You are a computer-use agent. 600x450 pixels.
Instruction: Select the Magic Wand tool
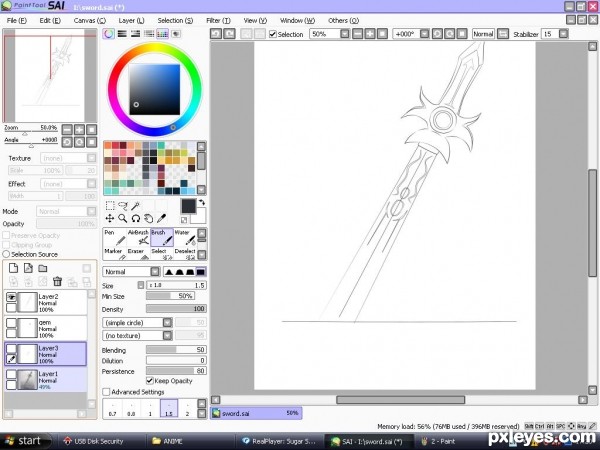[135, 206]
